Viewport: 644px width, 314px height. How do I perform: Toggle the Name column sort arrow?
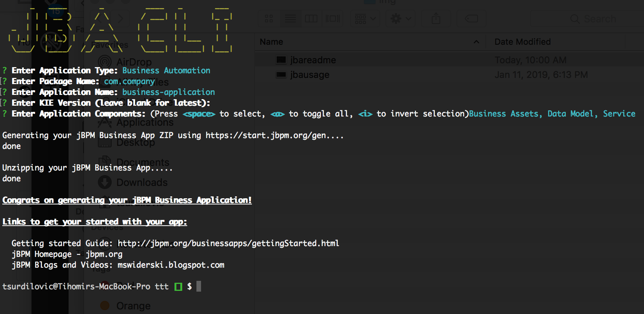pos(476,42)
